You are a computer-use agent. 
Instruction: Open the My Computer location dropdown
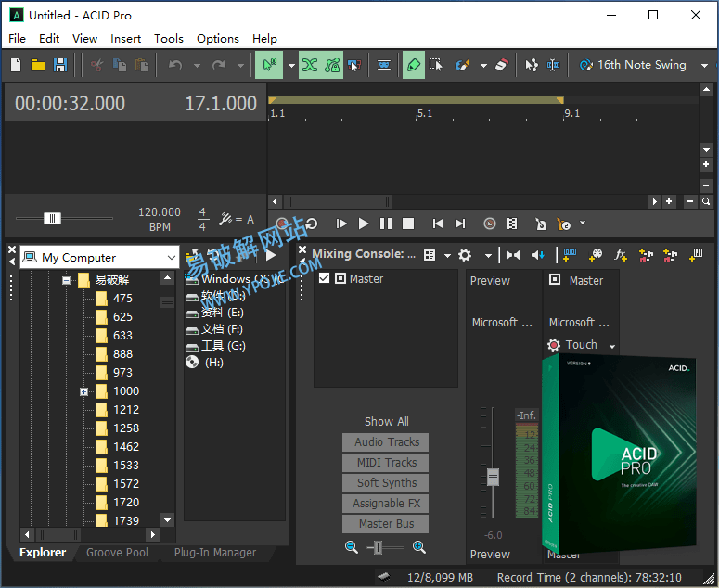point(171,257)
